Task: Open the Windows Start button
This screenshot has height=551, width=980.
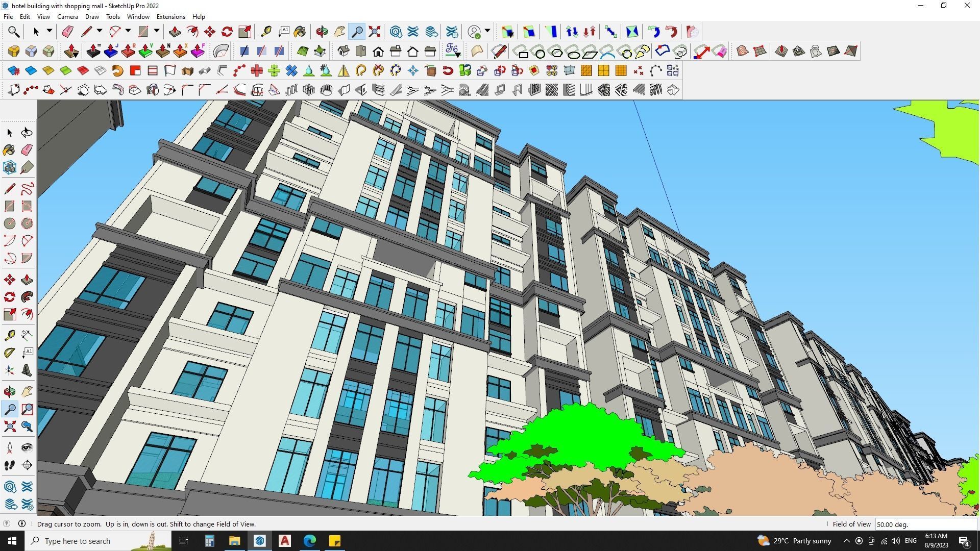Action: click(12, 541)
